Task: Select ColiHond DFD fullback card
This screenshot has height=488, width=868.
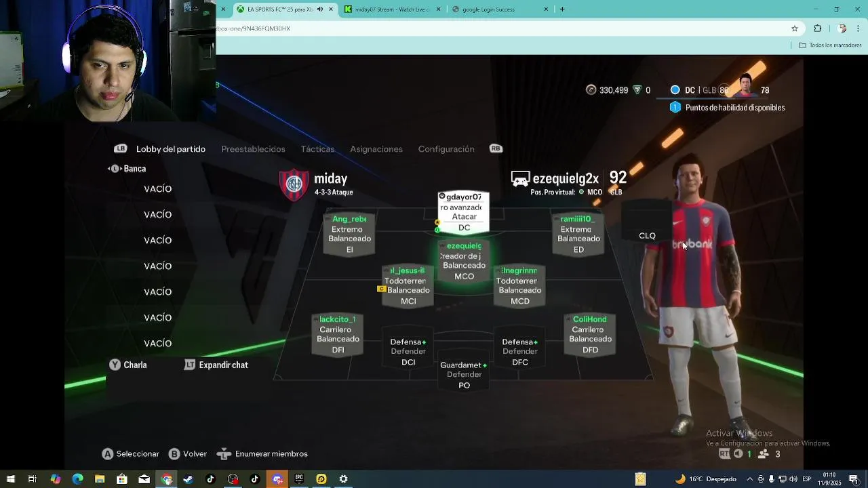Action: click(590, 334)
